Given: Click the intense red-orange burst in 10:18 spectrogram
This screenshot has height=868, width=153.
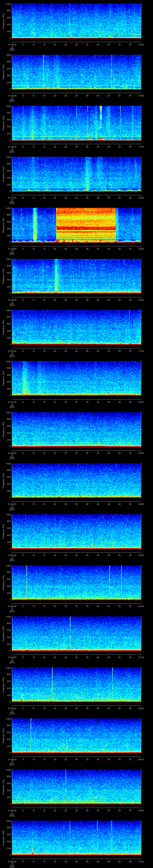Looking at the screenshot, I should click(x=86, y=224).
